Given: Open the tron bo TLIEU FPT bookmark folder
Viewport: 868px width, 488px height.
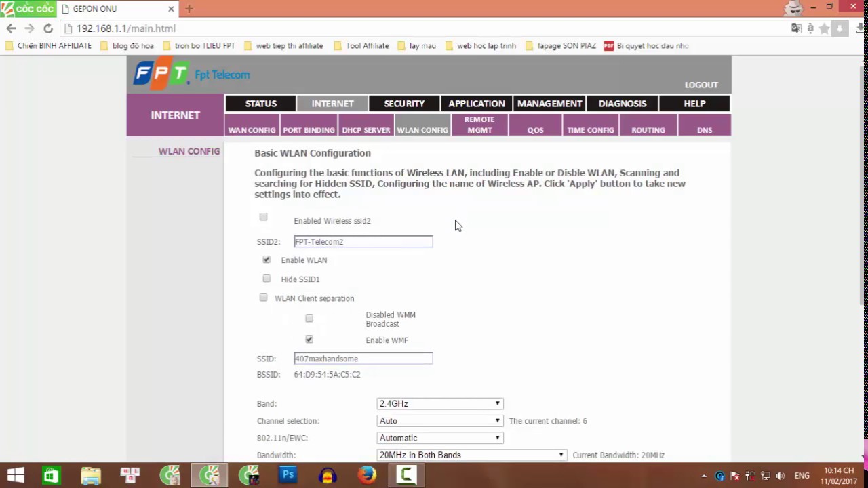Looking at the screenshot, I should click(198, 46).
